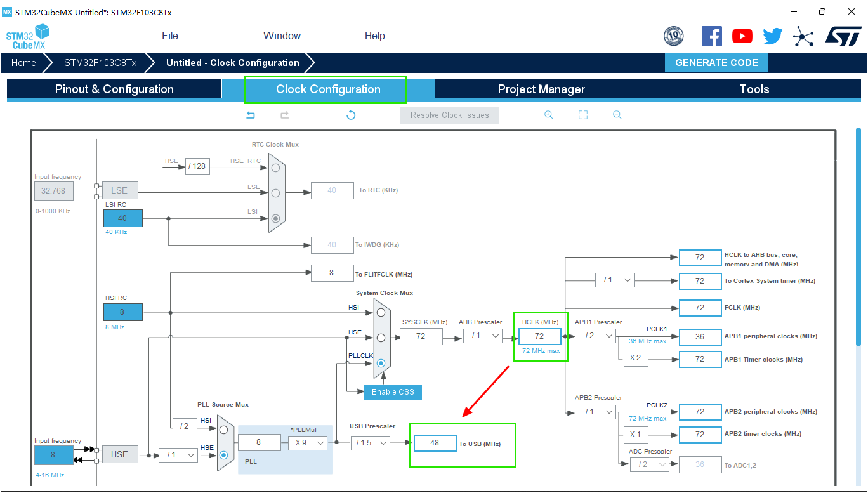
Task: Click the LSE input frequency 32.768 field
Action: pyautogui.click(x=54, y=191)
